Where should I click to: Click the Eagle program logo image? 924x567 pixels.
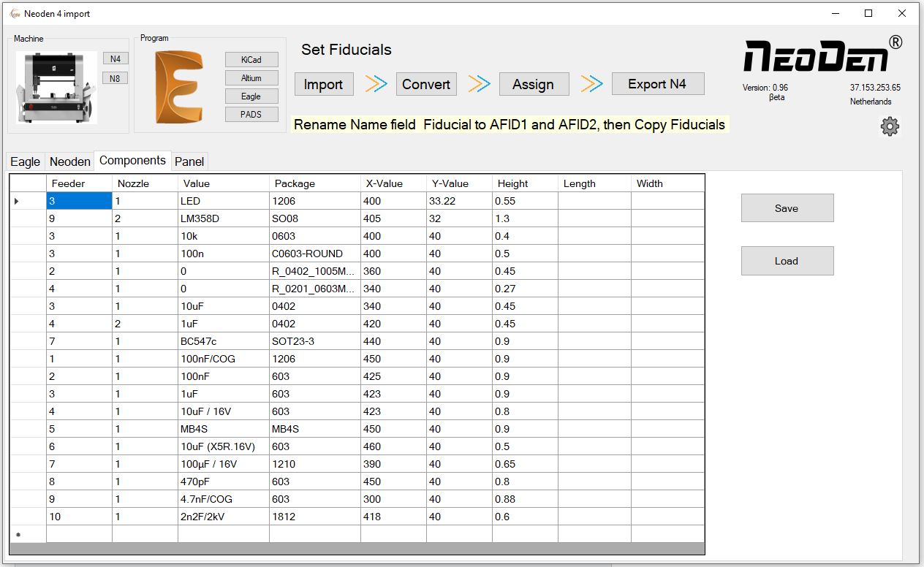pos(181,87)
